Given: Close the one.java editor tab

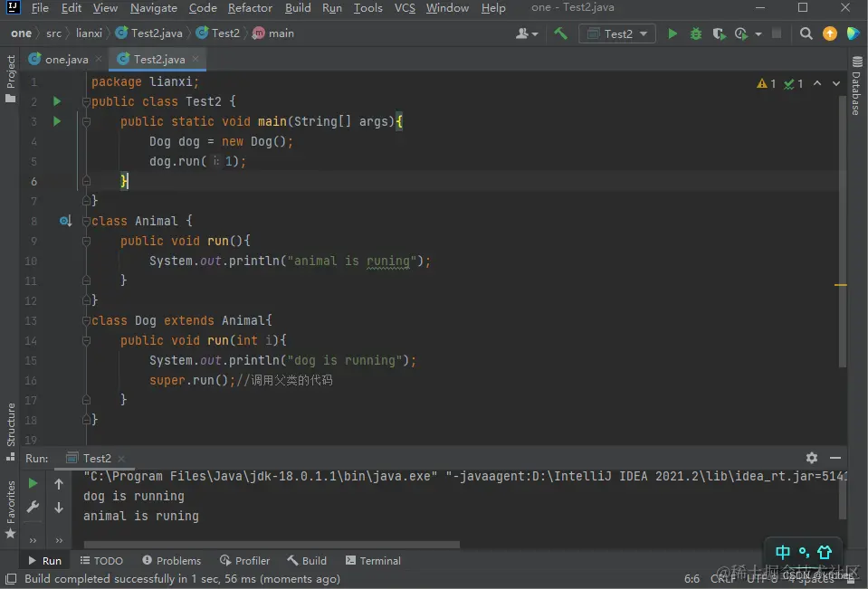Looking at the screenshot, I should click(99, 59).
